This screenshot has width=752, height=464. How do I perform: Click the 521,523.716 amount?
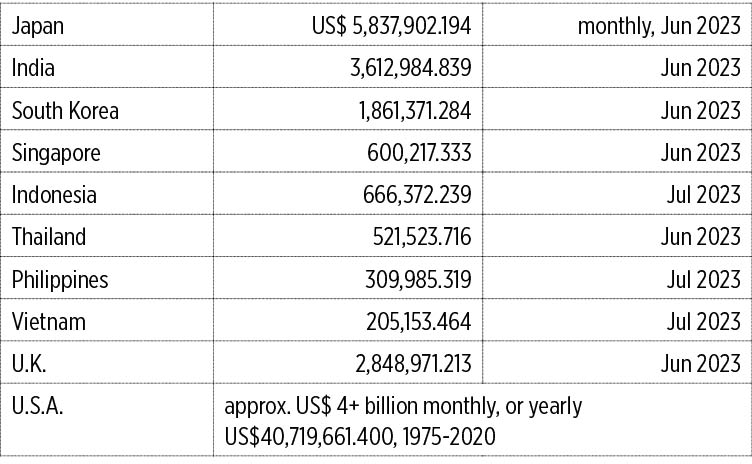coord(422,237)
